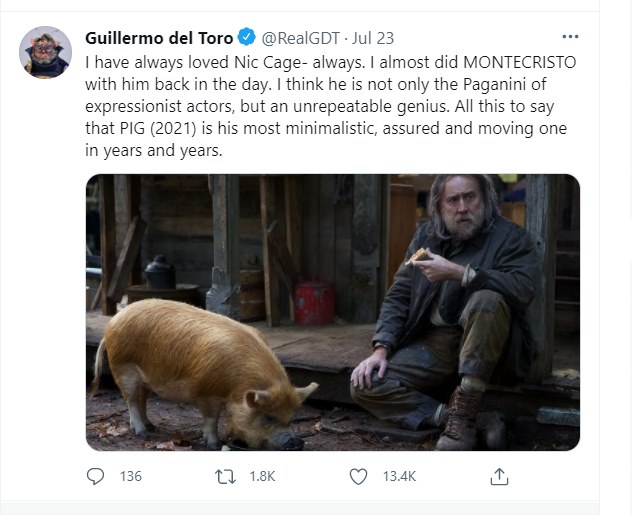Click the retweet count 1.8K

(x=261, y=476)
